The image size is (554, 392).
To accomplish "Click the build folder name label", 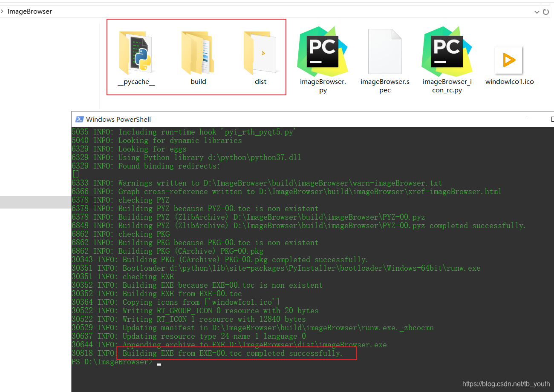I will point(198,82).
